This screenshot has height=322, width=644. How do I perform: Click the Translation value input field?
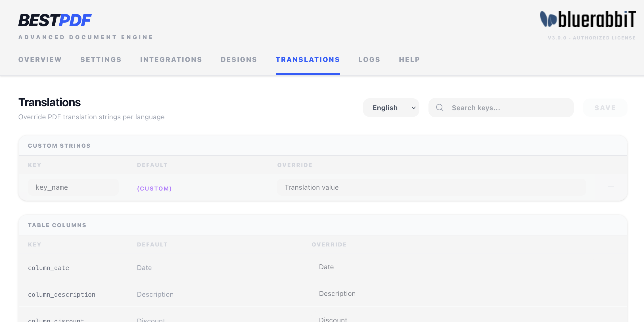(x=431, y=187)
